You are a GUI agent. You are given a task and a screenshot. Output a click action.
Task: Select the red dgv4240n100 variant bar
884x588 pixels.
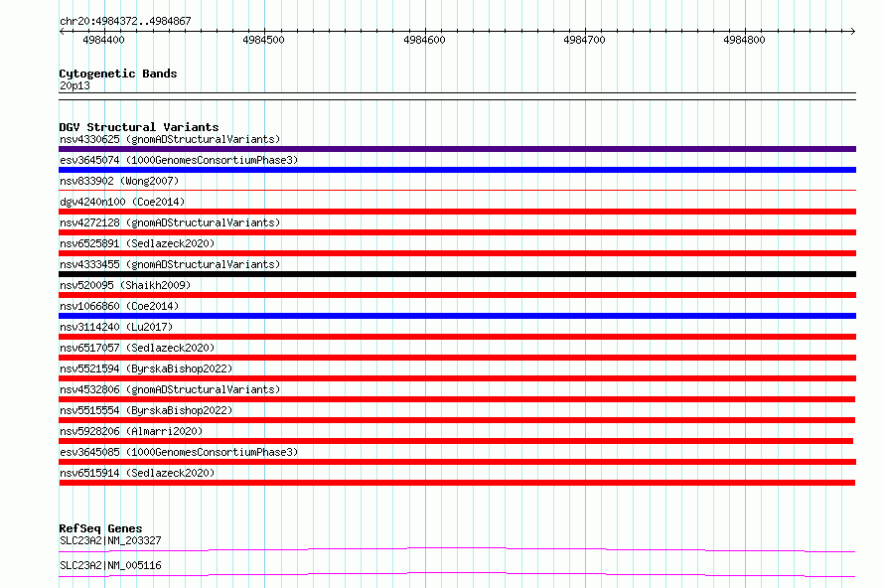pos(457,212)
